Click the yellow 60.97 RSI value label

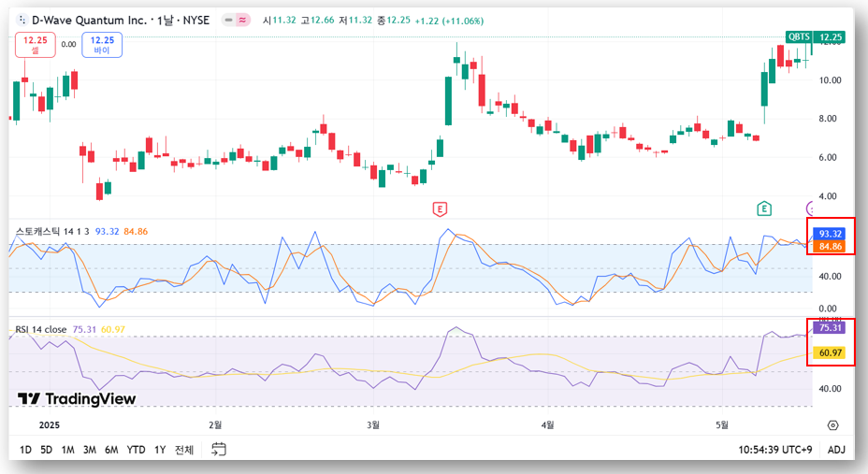coord(830,352)
